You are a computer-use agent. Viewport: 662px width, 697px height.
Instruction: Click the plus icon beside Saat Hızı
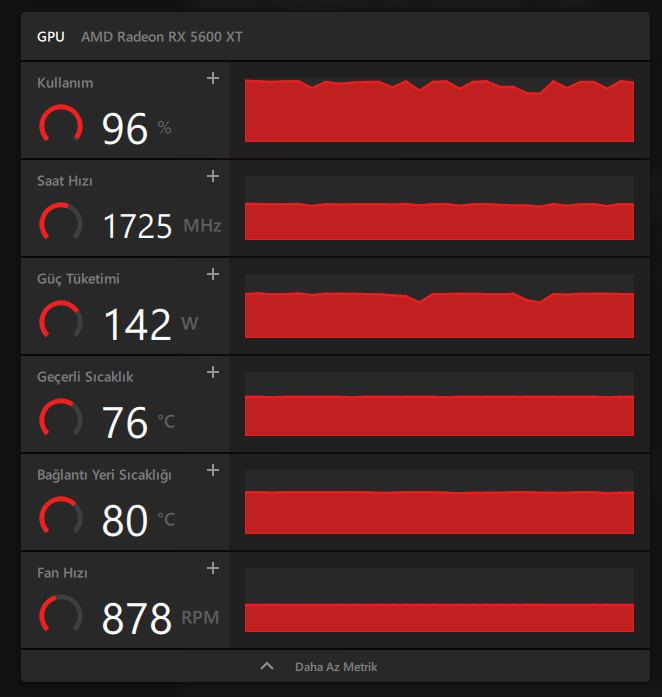coord(212,177)
